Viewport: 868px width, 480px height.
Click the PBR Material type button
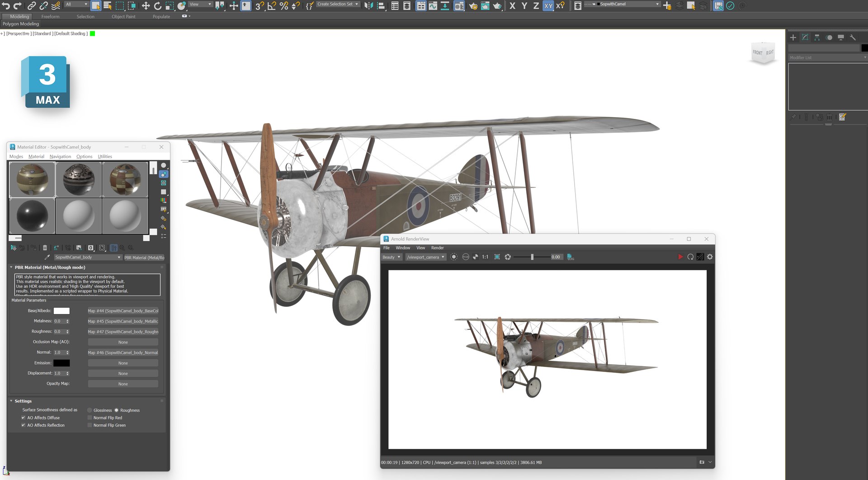(144, 258)
